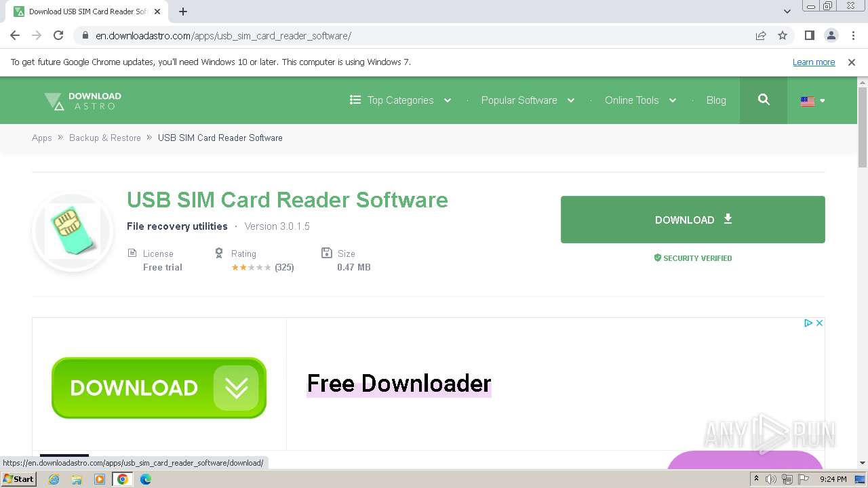Expand the Online Tools menu
Image resolution: width=868 pixels, height=488 pixels.
click(640, 100)
